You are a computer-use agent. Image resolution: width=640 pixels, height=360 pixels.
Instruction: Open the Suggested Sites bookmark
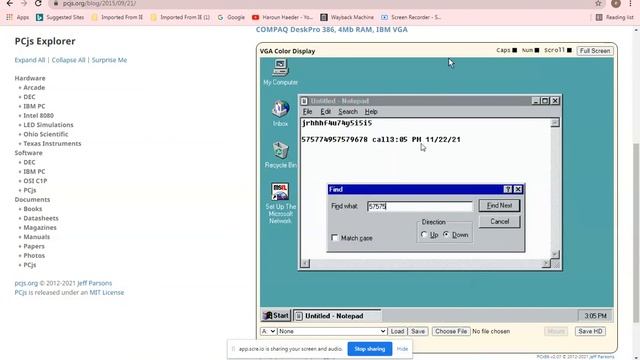tap(60, 17)
